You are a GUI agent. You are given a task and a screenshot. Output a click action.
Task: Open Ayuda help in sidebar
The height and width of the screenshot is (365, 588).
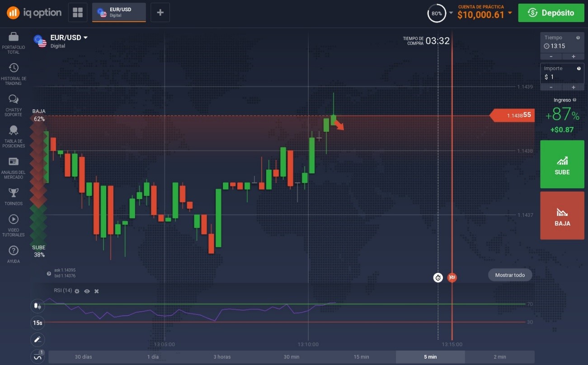pos(14,254)
